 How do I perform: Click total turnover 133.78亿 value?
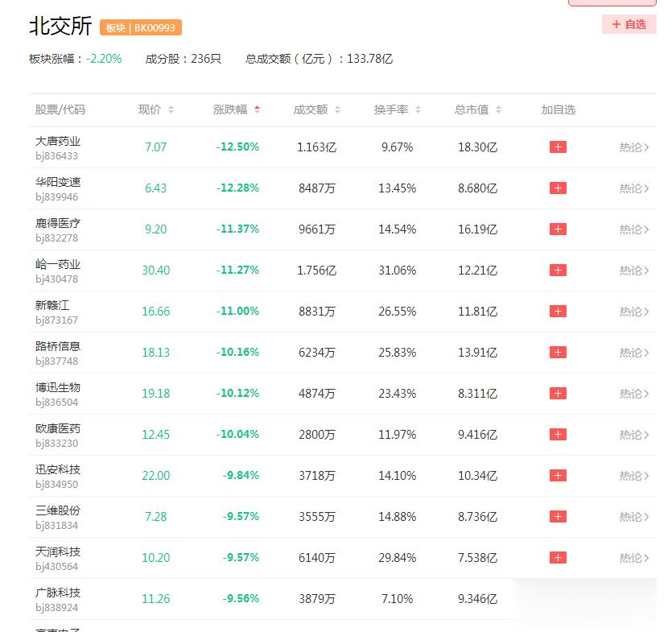pos(369,59)
